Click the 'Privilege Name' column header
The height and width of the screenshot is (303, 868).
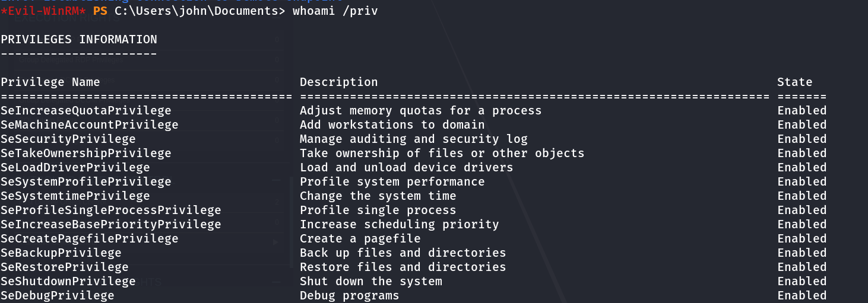50,82
